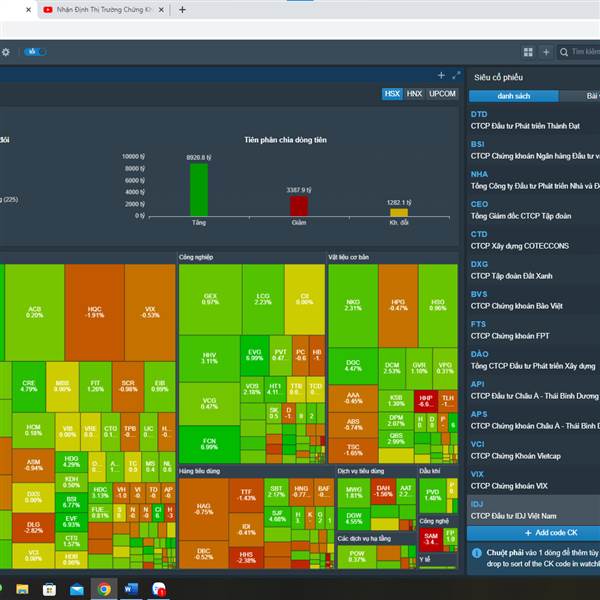Select NHA in the watchlist
Image resolution: width=600 pixels, height=600 pixels.
pos(535,180)
